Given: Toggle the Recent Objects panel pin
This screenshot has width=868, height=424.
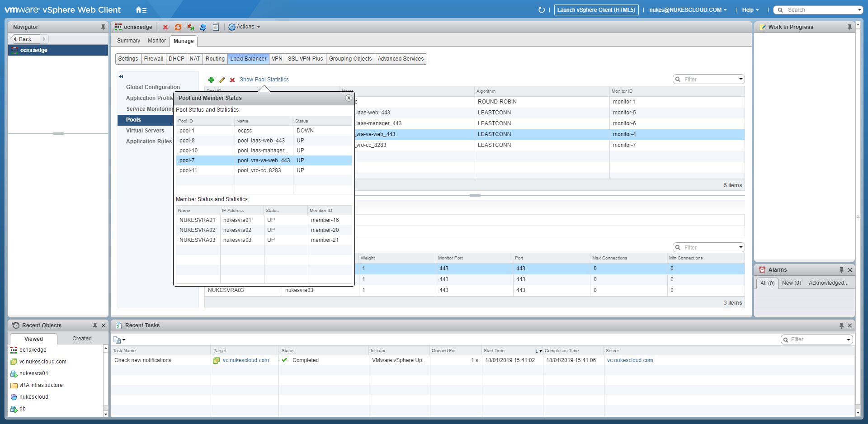Looking at the screenshot, I should pyautogui.click(x=95, y=325).
